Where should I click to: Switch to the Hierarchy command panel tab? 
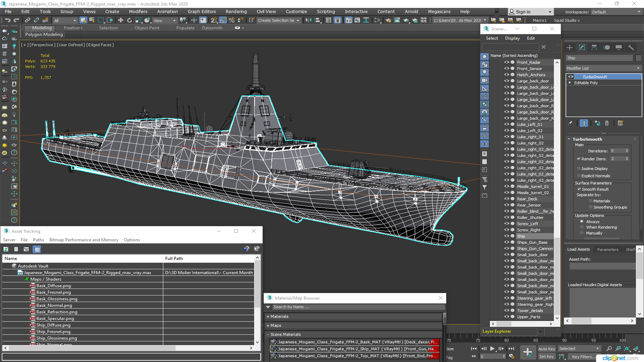pos(594,48)
